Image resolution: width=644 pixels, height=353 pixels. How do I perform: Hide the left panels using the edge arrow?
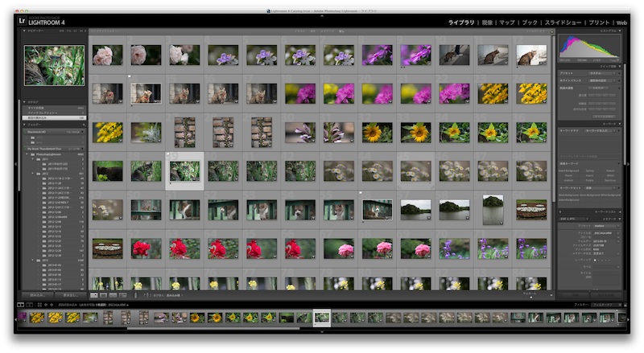pyautogui.click(x=15, y=164)
